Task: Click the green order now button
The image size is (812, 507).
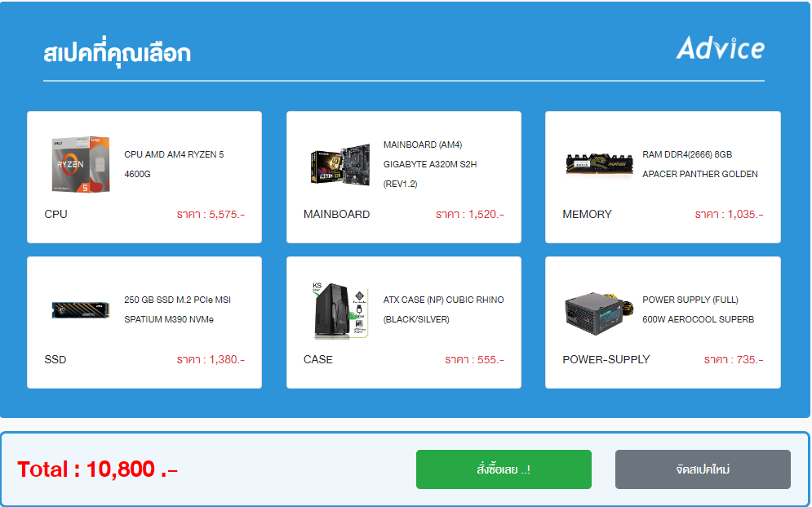Action: point(504,469)
